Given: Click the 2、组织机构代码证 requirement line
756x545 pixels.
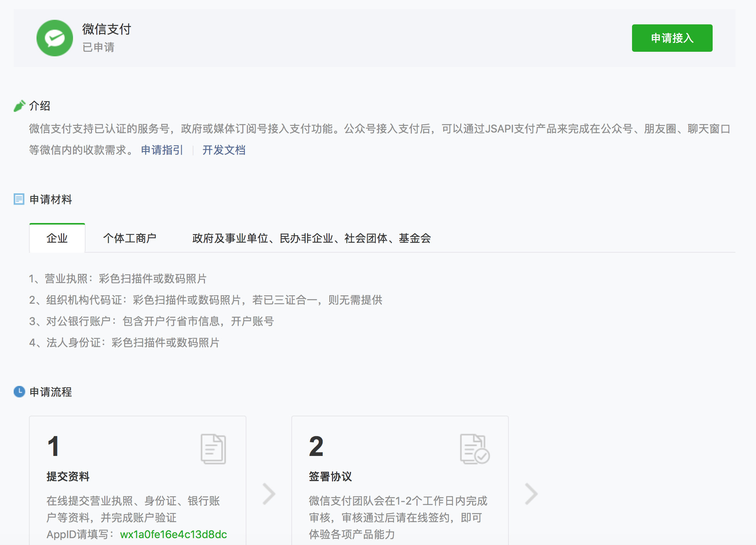Looking at the screenshot, I should pos(206,300).
